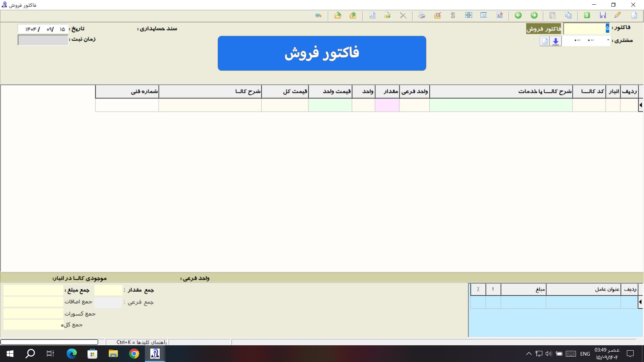The width and height of the screenshot is (644, 362).
Task: Click the delivery truck icon in toolbar
Action: click(x=318, y=15)
